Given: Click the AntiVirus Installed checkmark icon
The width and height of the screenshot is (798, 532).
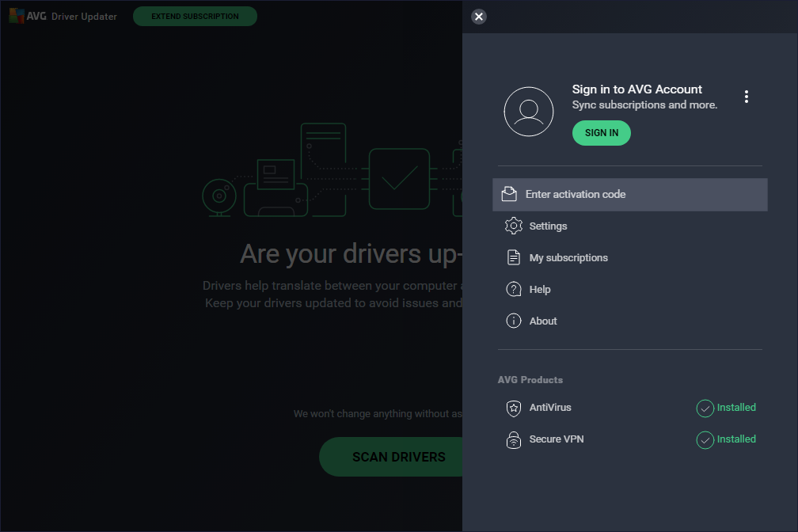Looking at the screenshot, I should click(705, 408).
